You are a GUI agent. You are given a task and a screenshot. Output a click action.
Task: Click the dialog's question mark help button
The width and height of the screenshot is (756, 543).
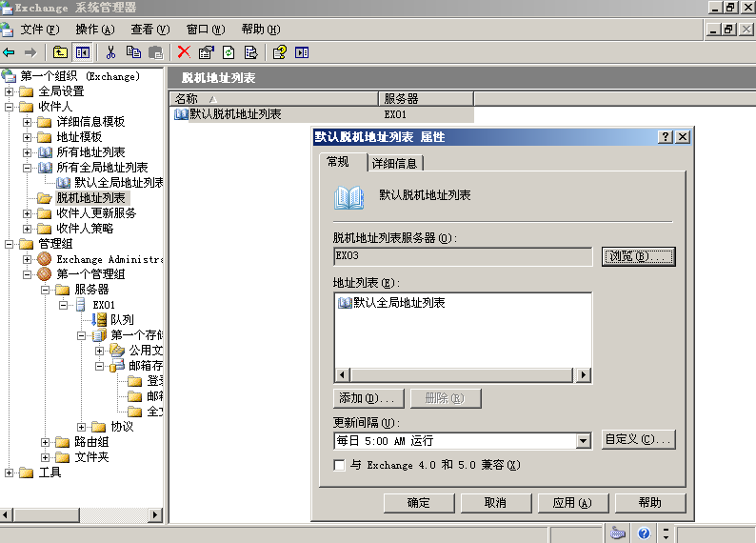click(666, 137)
